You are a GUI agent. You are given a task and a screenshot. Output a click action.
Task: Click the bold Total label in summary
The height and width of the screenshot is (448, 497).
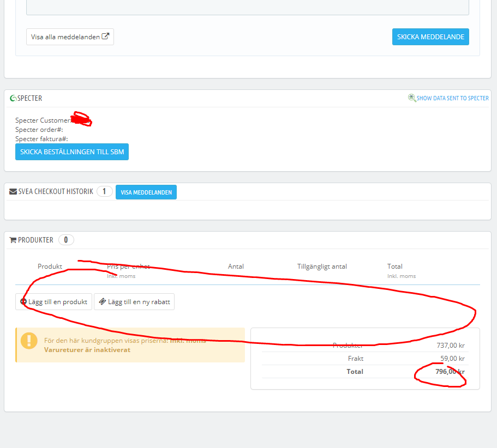(355, 371)
